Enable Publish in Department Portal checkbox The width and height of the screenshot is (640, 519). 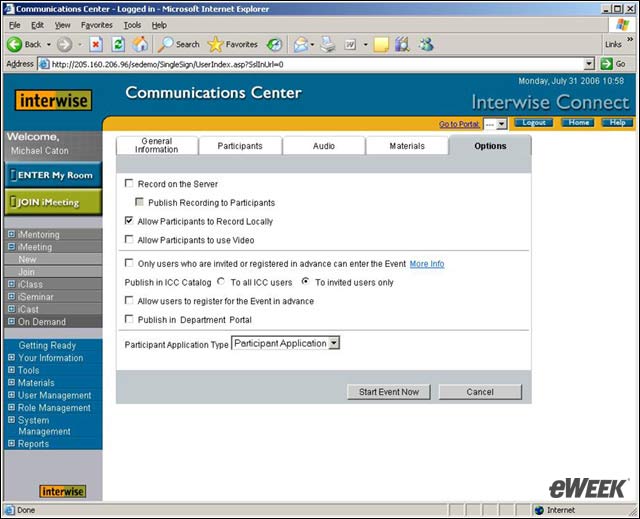pyautogui.click(x=129, y=319)
